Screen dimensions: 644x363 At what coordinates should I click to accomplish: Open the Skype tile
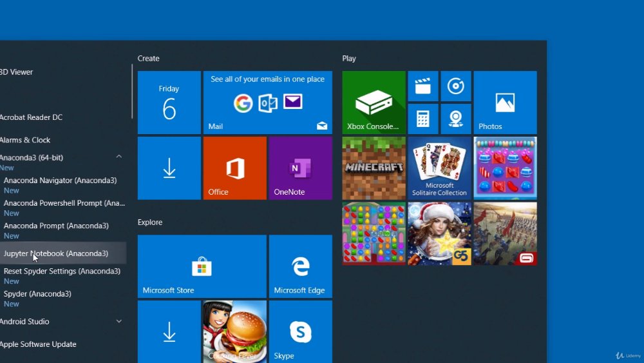click(301, 332)
